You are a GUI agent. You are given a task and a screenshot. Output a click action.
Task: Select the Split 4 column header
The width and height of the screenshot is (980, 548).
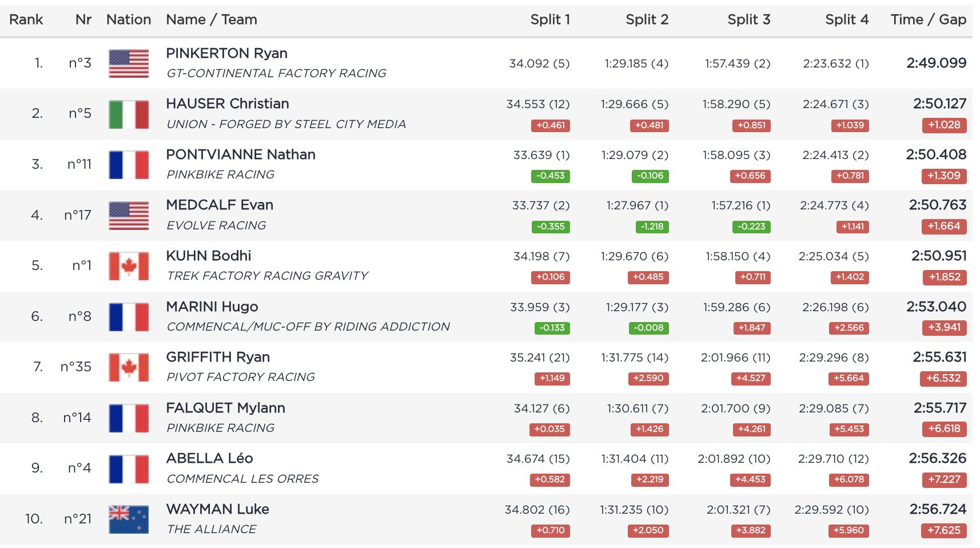[x=846, y=19]
